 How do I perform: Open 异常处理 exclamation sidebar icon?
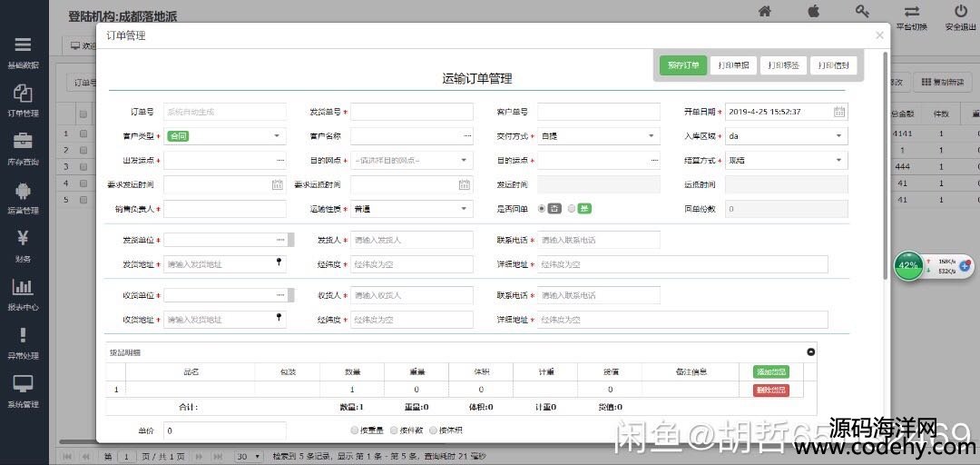tap(23, 341)
